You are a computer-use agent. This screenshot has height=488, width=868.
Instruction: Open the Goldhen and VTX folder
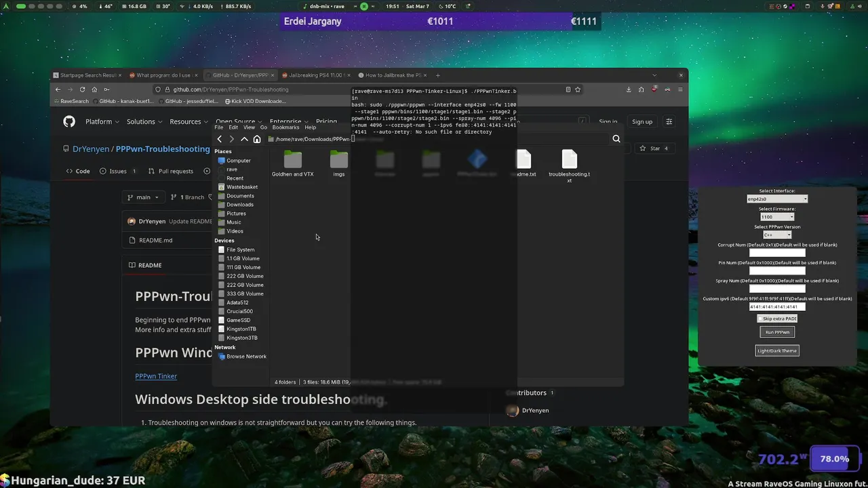click(x=293, y=164)
